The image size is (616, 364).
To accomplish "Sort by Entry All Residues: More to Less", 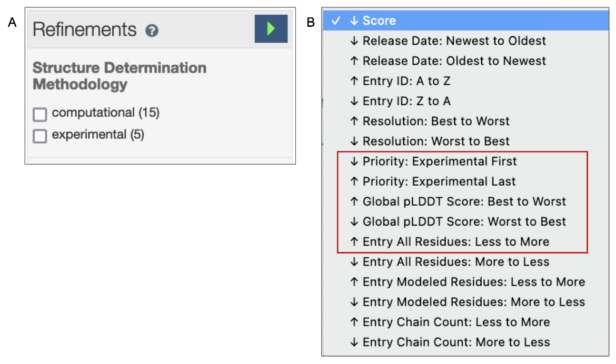I will pos(455,262).
